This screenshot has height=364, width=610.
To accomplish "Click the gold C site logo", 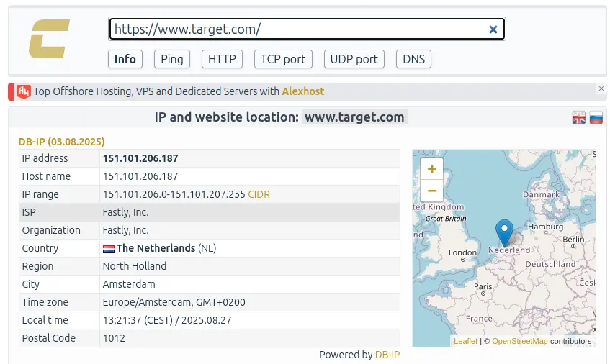I will point(49,39).
